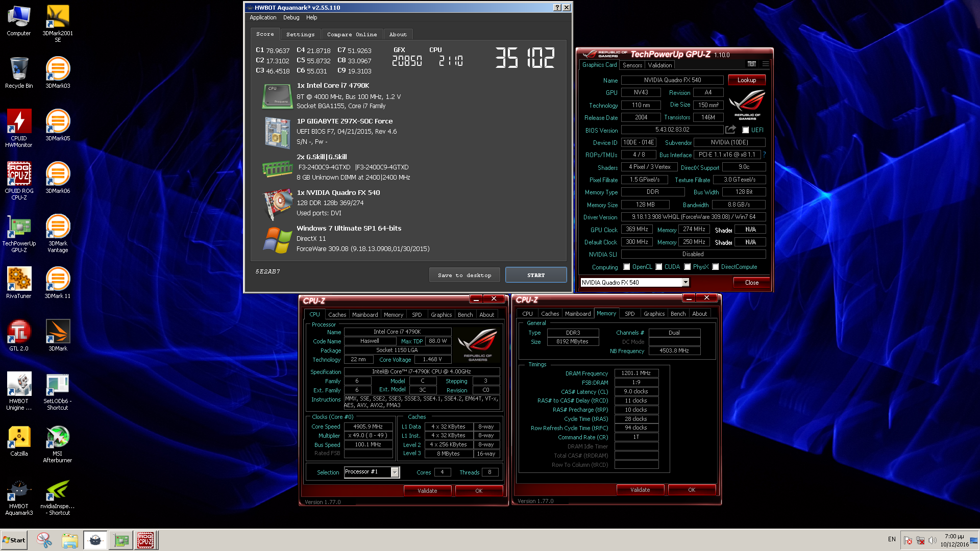The height and width of the screenshot is (551, 980).
Task: Open SPD tab in right CPU-Z
Action: click(x=630, y=314)
